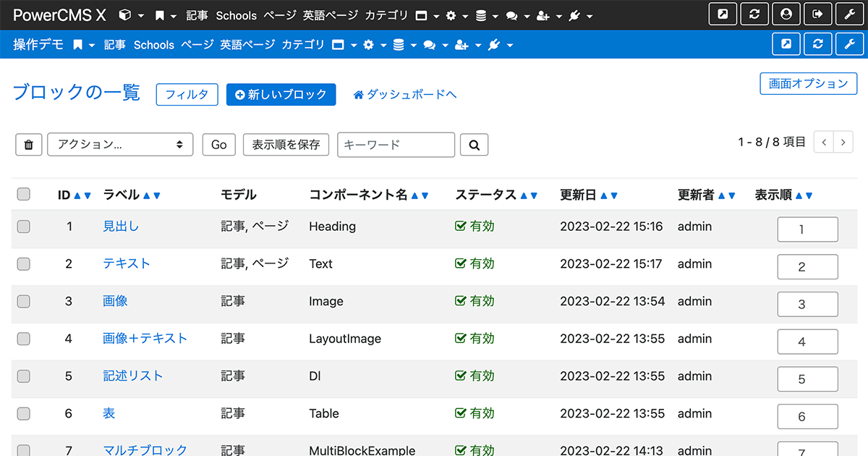The height and width of the screenshot is (456, 868).
Task: Open the user profile icon at top right
Action: (x=786, y=14)
